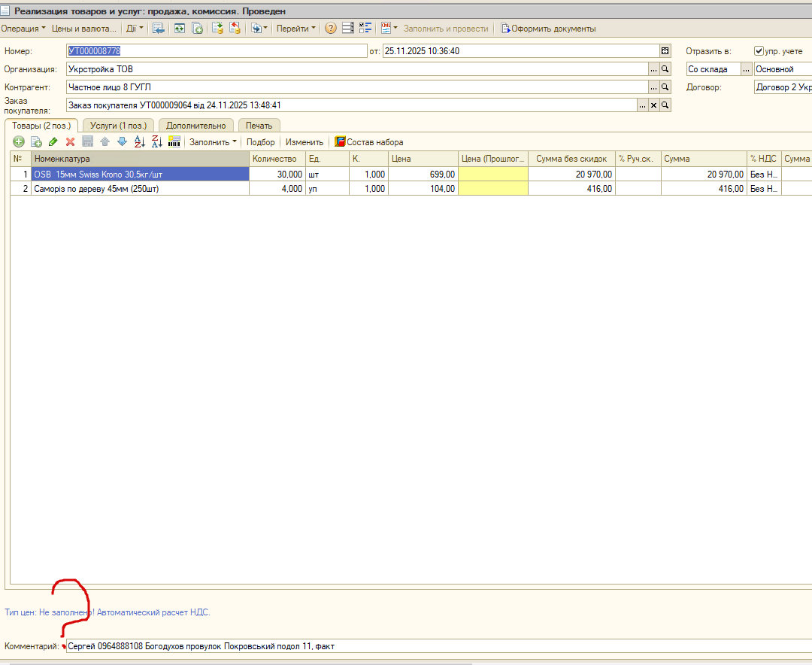The width and height of the screenshot is (812, 665).
Task: Expand the Перейти dropdown menu
Action: (295, 29)
